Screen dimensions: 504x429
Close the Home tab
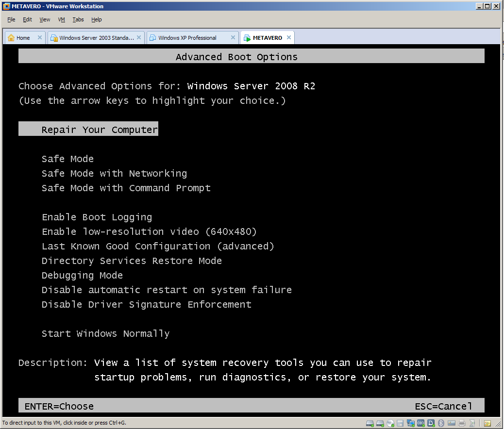[39, 37]
